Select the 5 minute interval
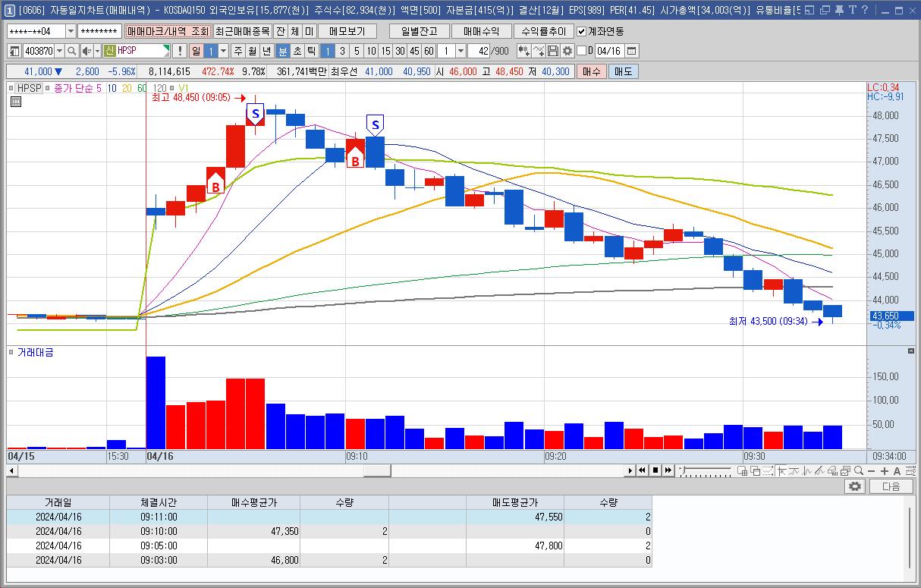The image size is (921, 588). [x=357, y=51]
